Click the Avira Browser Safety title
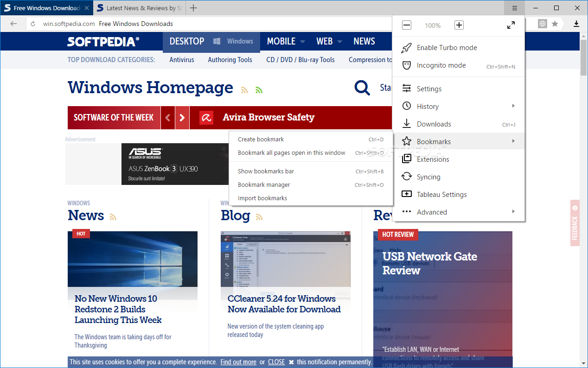The width and height of the screenshot is (588, 368). pos(268,117)
